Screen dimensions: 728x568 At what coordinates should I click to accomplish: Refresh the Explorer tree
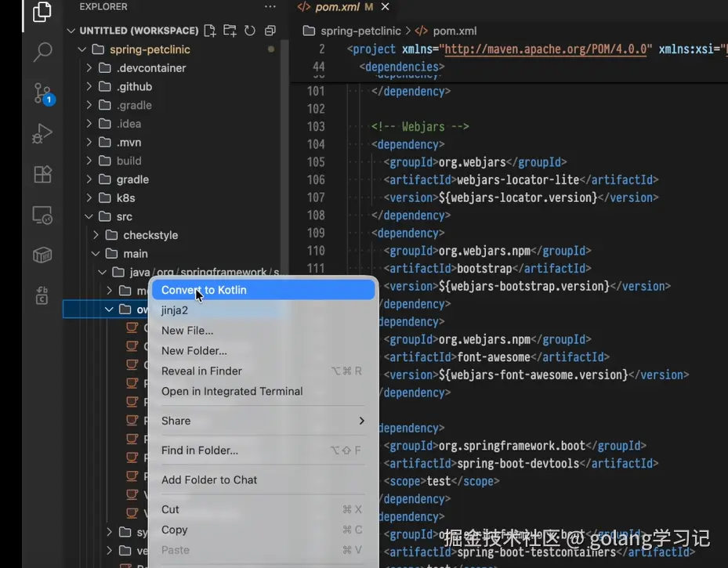[x=250, y=31]
